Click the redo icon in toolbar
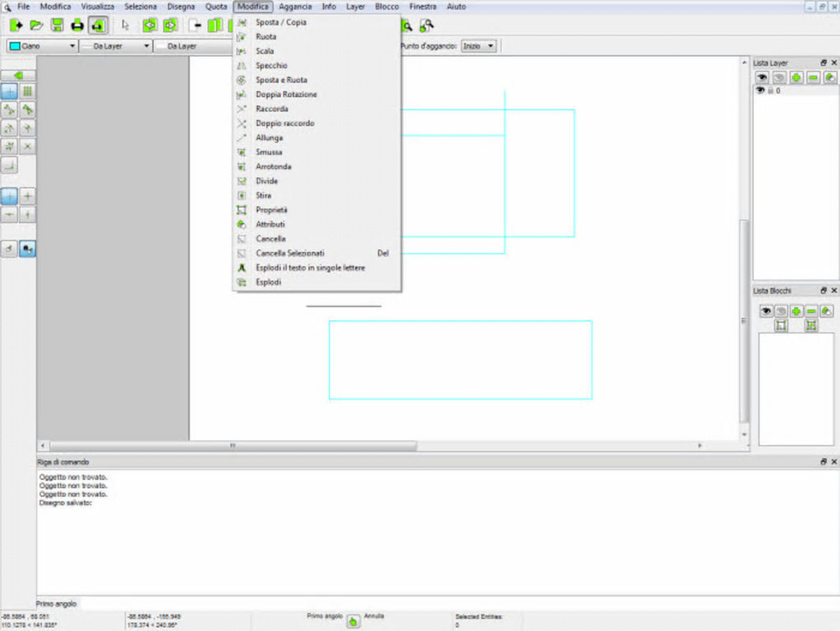840x631 pixels. click(x=170, y=26)
